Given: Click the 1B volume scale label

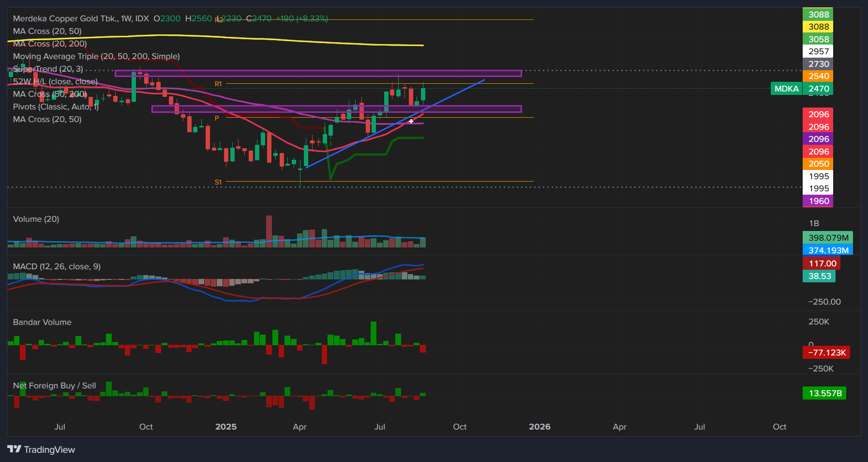Looking at the screenshot, I should [x=814, y=223].
